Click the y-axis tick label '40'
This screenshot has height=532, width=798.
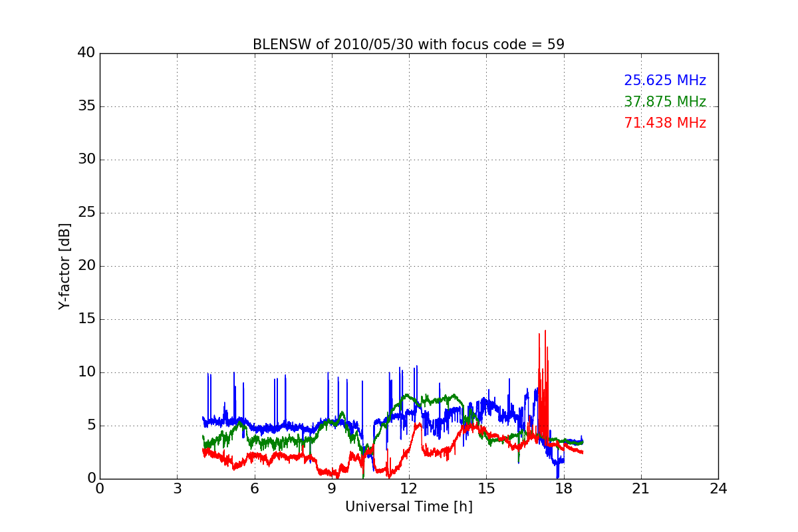[86, 53]
